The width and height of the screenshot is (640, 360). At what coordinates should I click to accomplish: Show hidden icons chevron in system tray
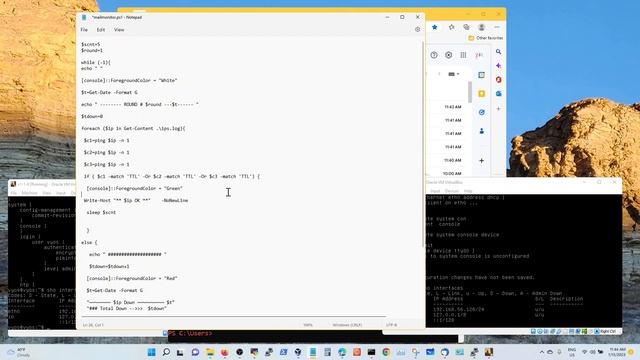[542, 352]
